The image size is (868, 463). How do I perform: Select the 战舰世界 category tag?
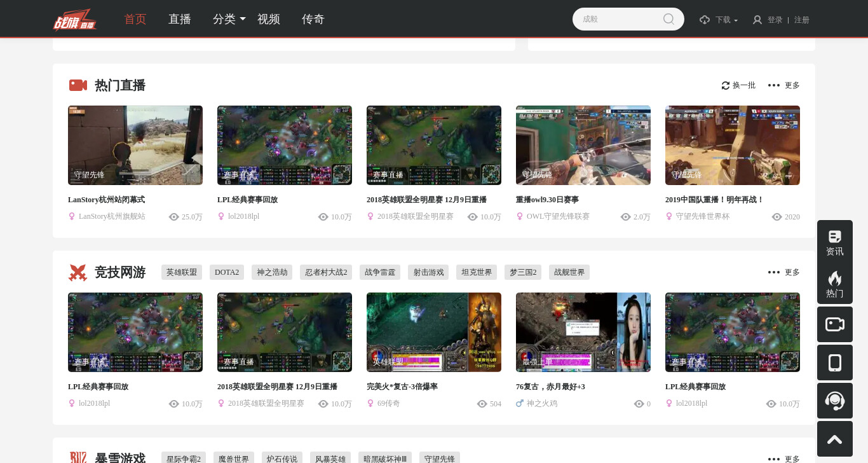(569, 272)
